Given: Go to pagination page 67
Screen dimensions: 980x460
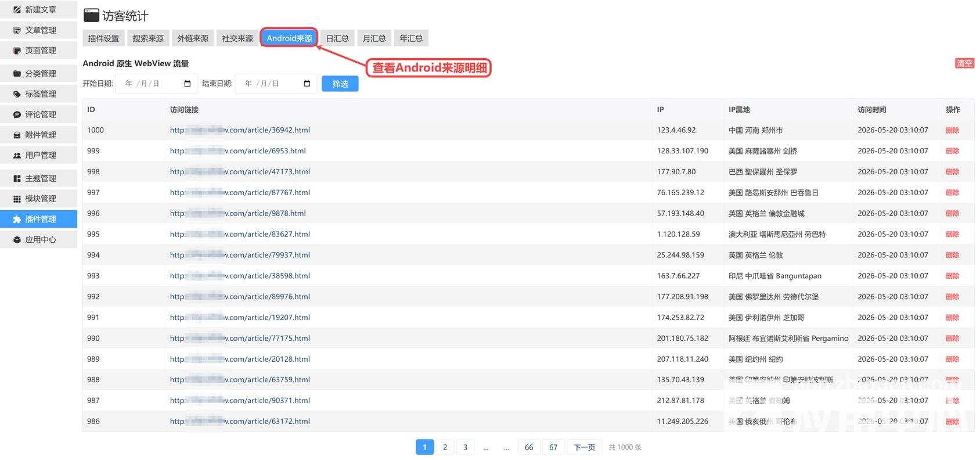Looking at the screenshot, I should pyautogui.click(x=553, y=447).
